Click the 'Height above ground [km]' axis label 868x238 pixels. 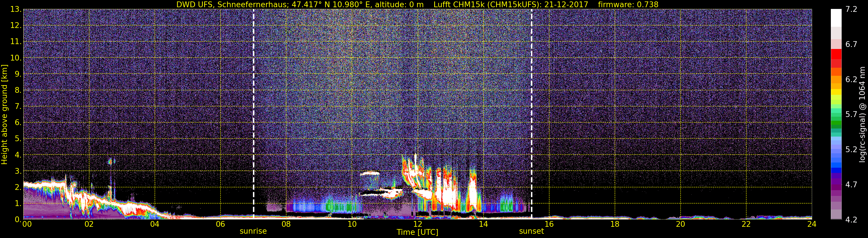click(x=4, y=115)
